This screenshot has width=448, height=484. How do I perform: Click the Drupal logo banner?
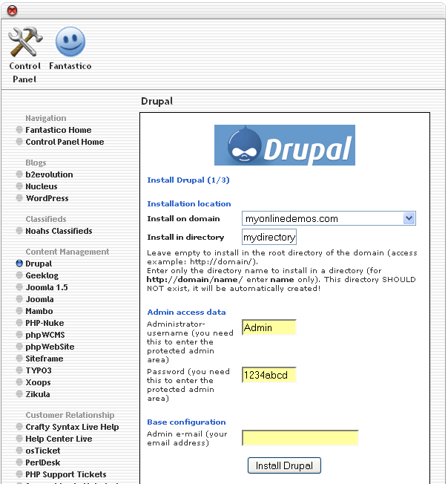(x=284, y=145)
